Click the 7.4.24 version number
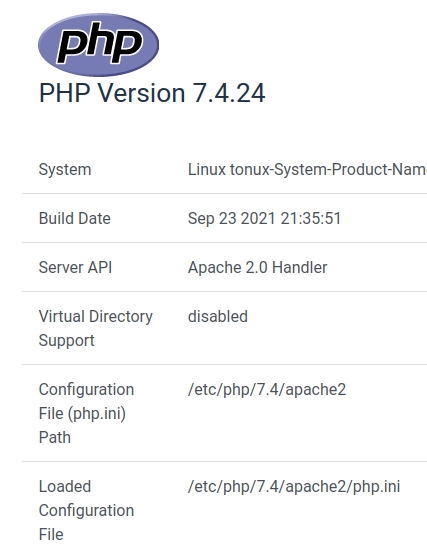 [229, 93]
